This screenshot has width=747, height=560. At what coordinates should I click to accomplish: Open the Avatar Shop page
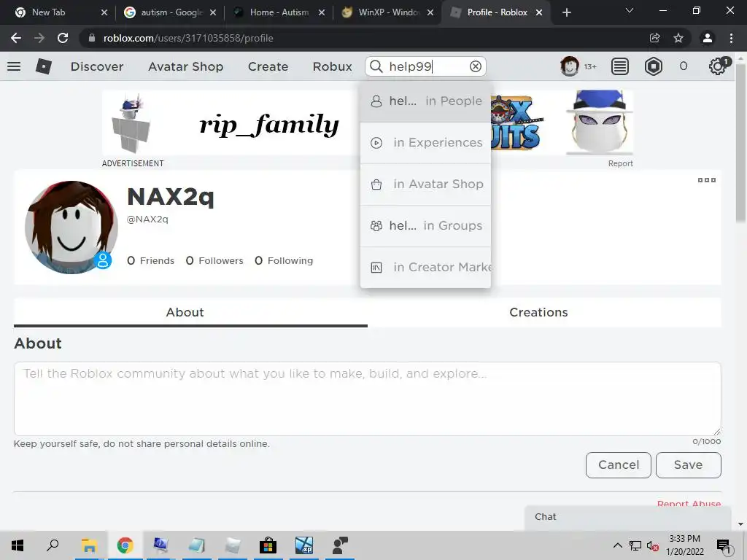(185, 66)
